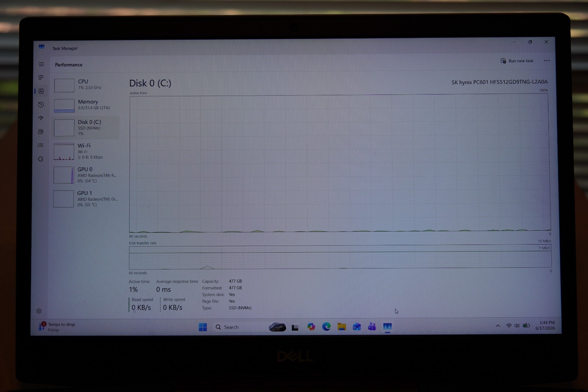Click the landscape search highlight image in taskbar
Image resolution: width=588 pixels, height=392 pixels.
277,327
